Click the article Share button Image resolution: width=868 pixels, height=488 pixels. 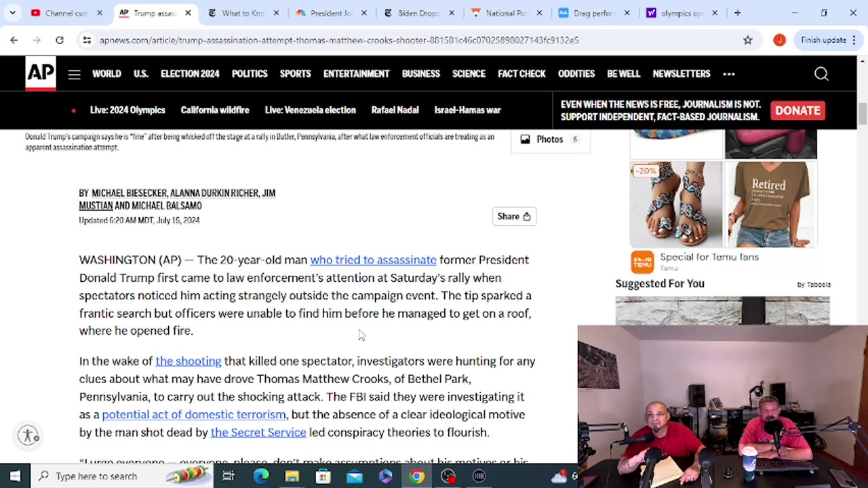click(x=514, y=216)
